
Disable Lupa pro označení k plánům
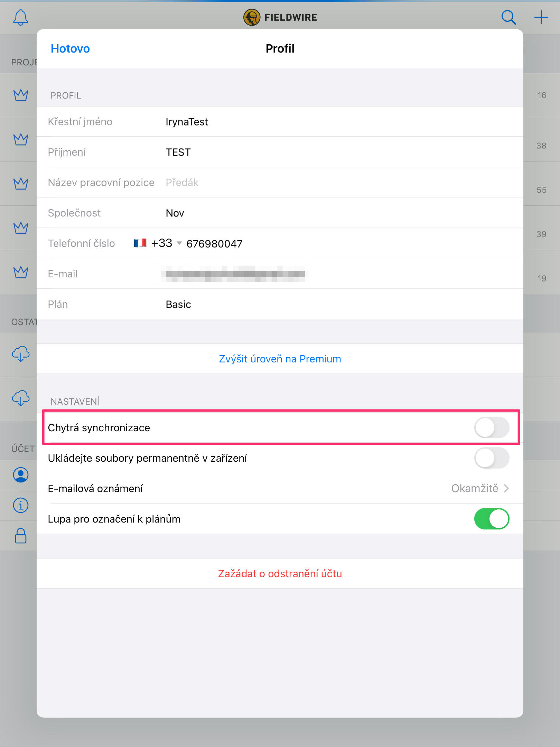click(492, 519)
